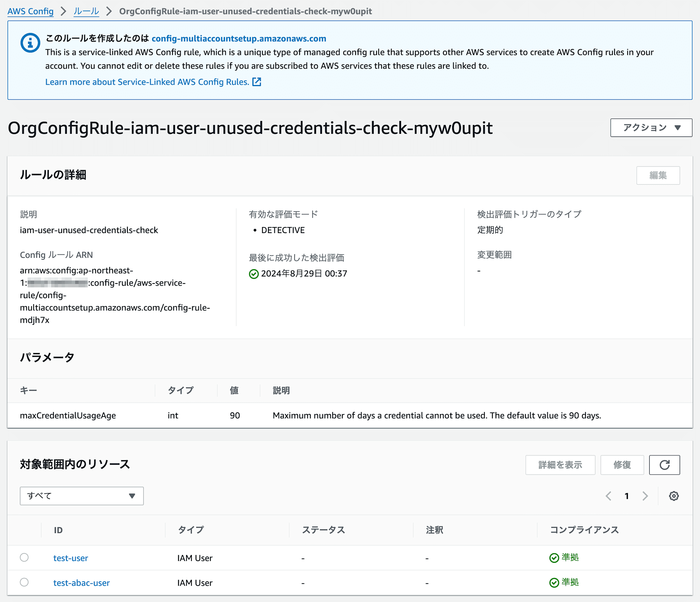Select the test-user radio button

click(24, 557)
